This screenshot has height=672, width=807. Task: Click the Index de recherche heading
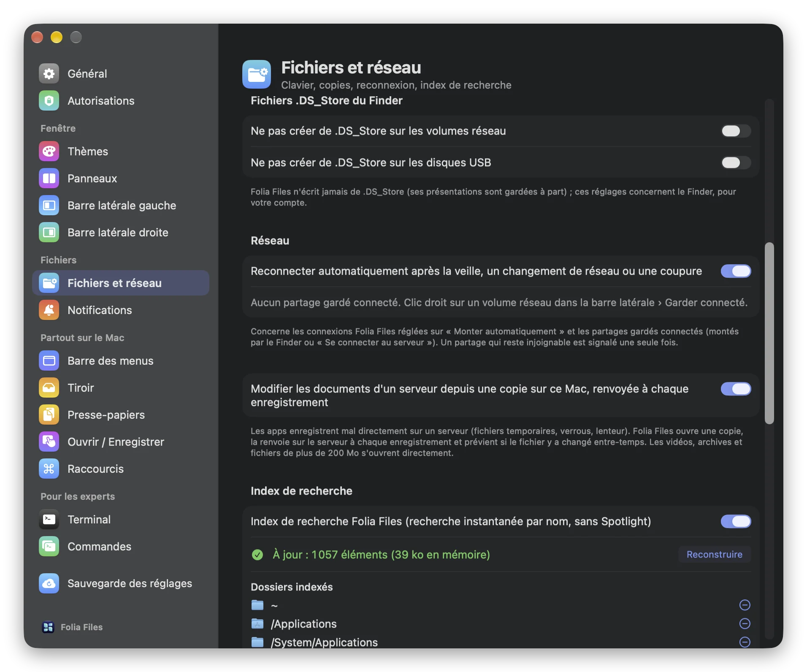click(x=301, y=491)
